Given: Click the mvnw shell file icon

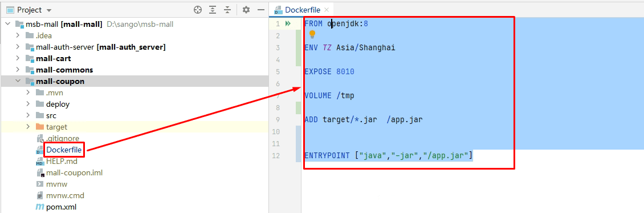Looking at the screenshot, I should pyautogui.click(x=40, y=184).
